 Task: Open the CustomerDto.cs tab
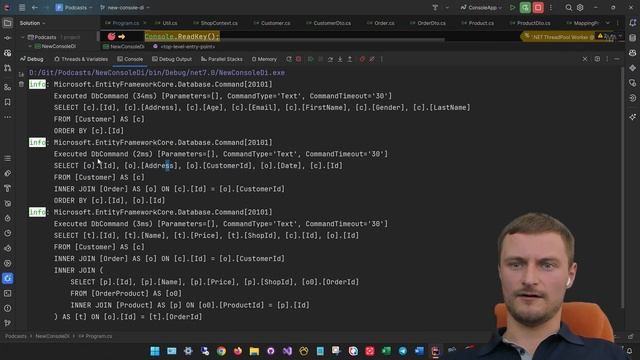pos(329,23)
